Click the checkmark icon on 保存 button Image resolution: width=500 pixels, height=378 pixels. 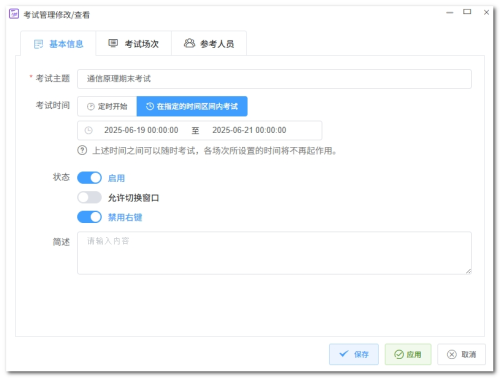pos(344,354)
